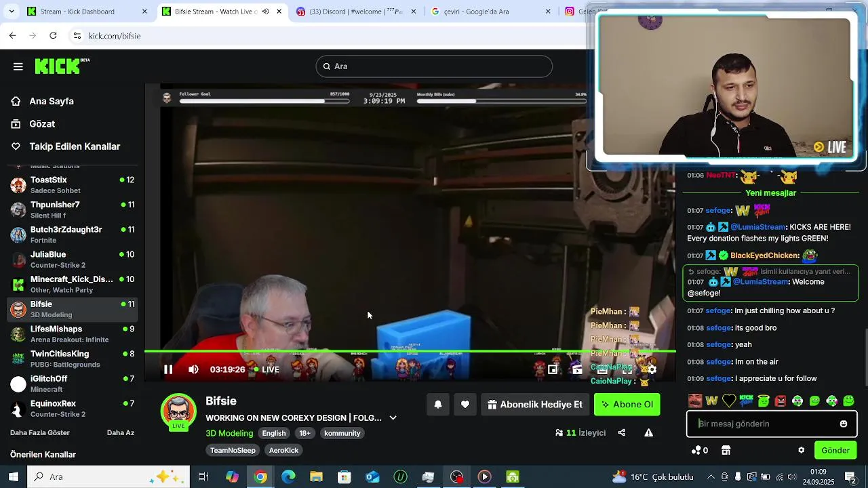Open video player settings gear
868x488 pixels.
652,369
